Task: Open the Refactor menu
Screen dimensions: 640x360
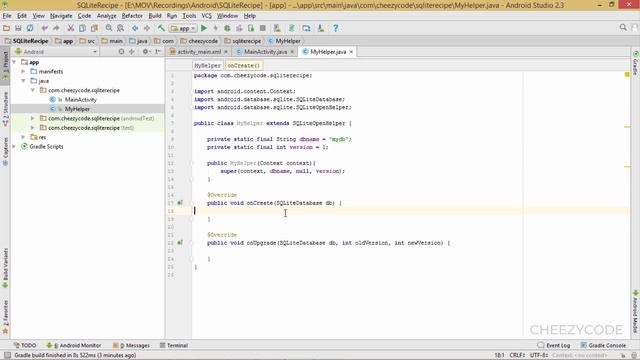Action: [x=132, y=16]
